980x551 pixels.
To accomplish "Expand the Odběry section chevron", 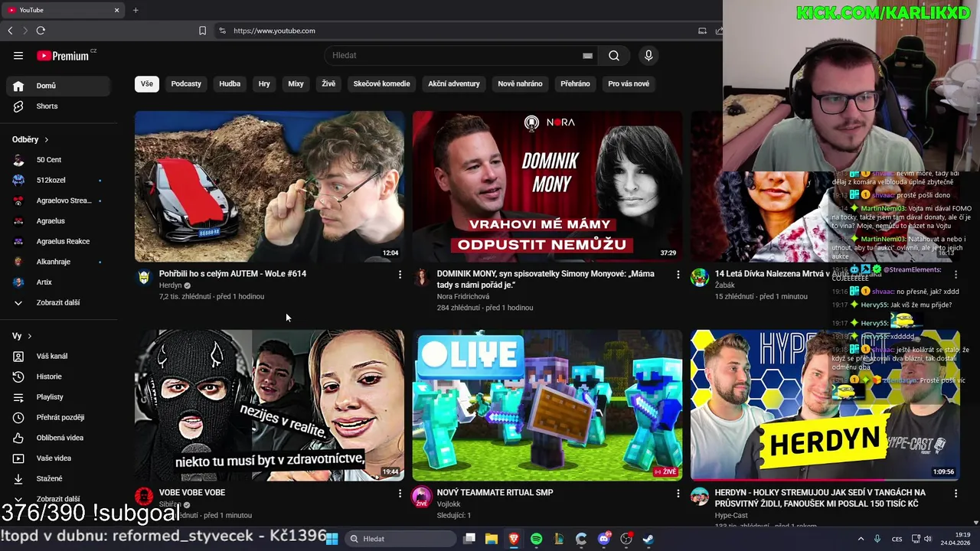I will 46,139.
